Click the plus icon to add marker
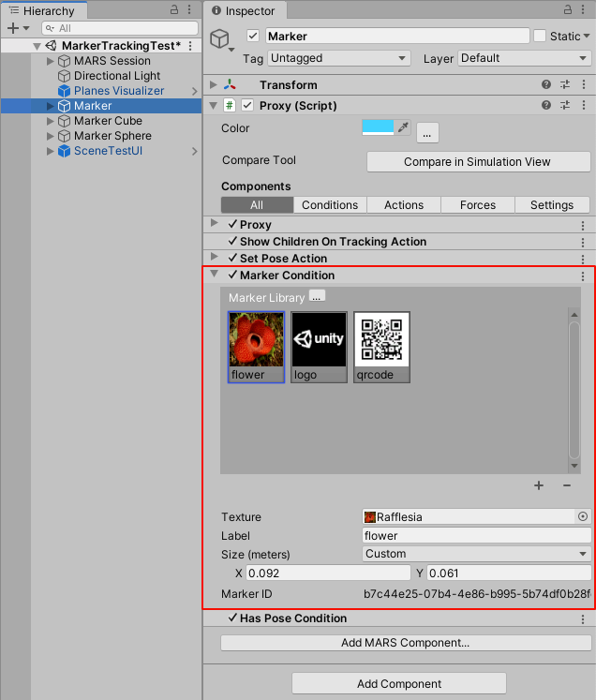 [539, 485]
